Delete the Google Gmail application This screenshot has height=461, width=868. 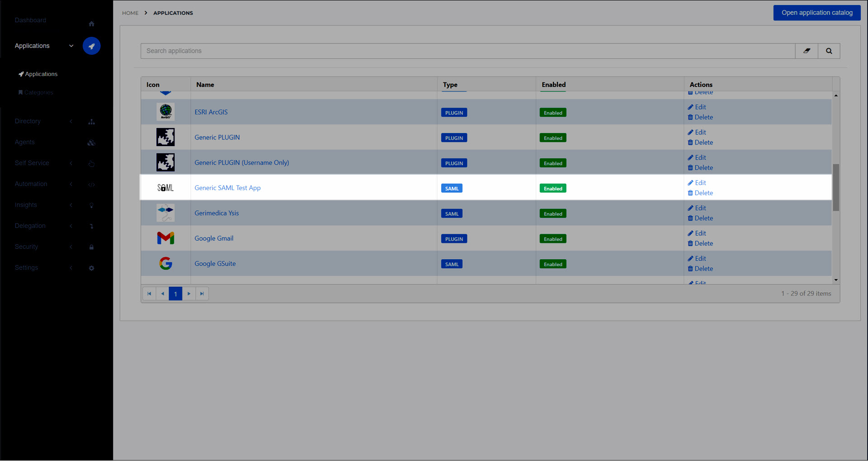(x=700, y=243)
